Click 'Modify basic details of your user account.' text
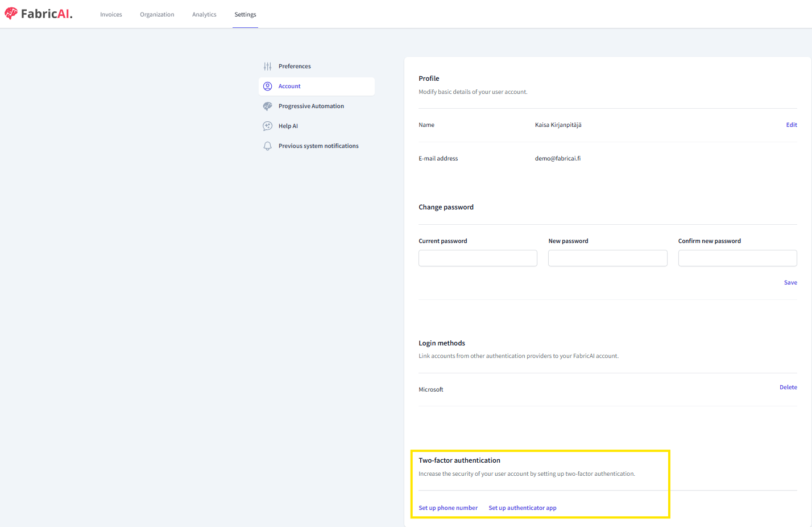The width and height of the screenshot is (812, 527). [473, 92]
